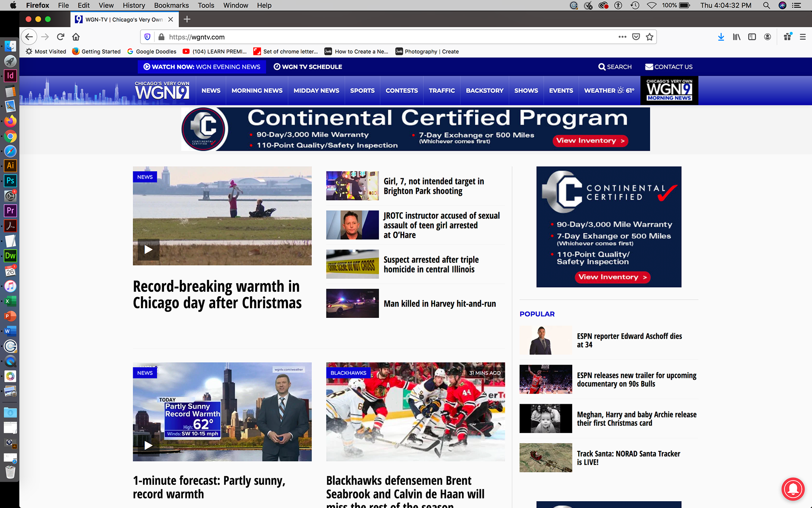The width and height of the screenshot is (812, 508).
Task: Click CONTACT US link
Action: (669, 67)
